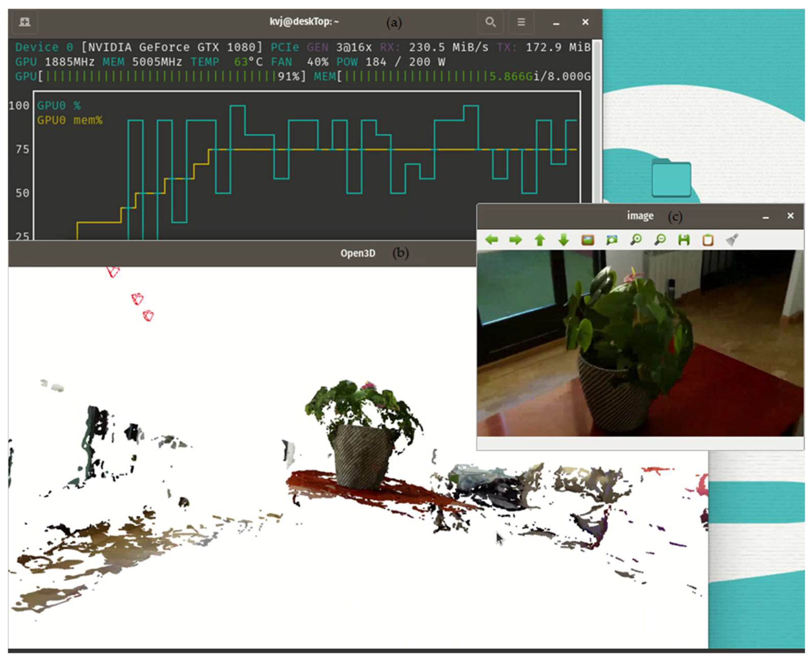Copy image to clipboard icon
812x660 pixels.
(708, 240)
